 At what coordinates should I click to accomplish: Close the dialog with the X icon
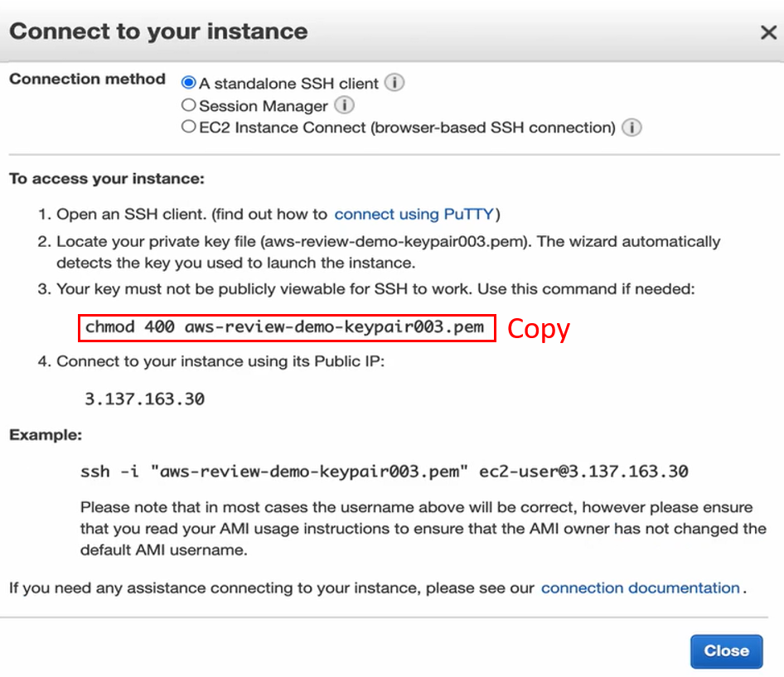tap(767, 32)
